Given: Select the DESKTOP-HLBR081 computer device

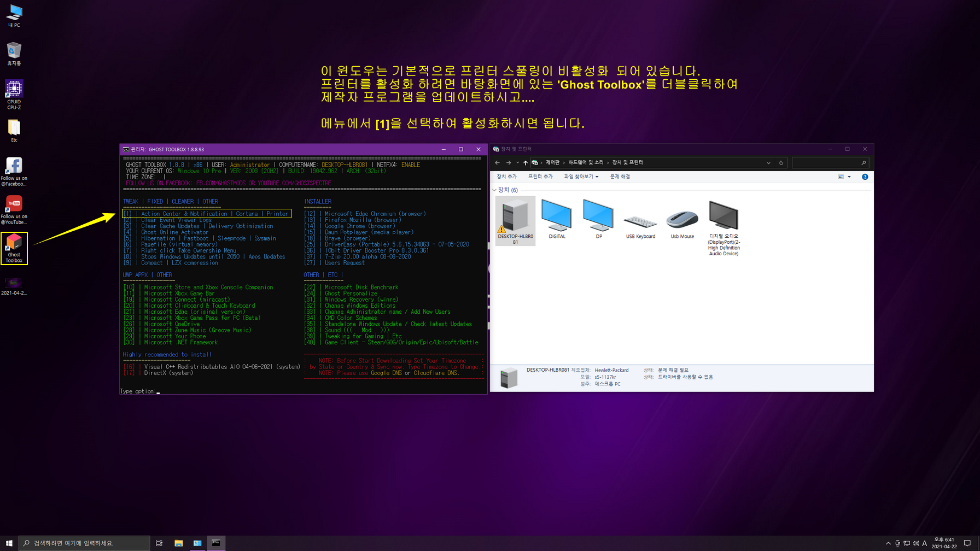Looking at the screenshot, I should coord(515,221).
